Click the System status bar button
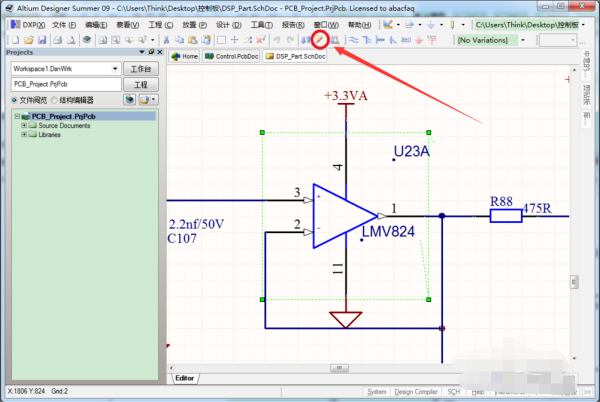Screen dimensions: 600x402 click(377, 392)
